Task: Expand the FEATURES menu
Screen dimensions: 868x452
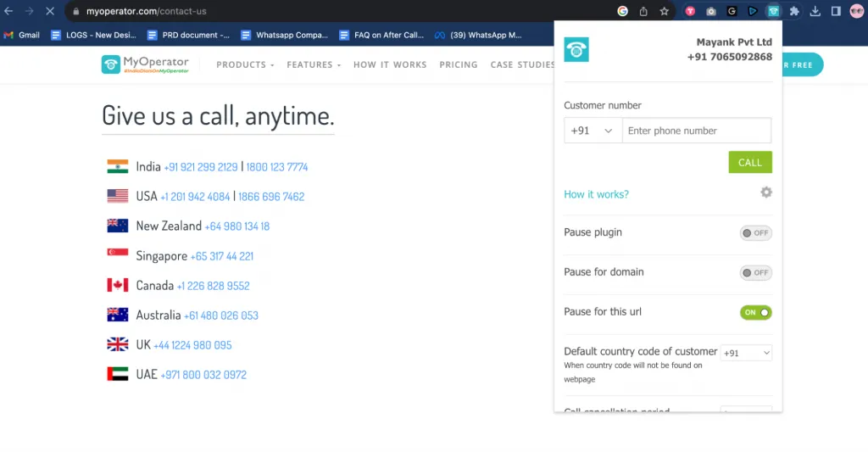Action: [314, 64]
